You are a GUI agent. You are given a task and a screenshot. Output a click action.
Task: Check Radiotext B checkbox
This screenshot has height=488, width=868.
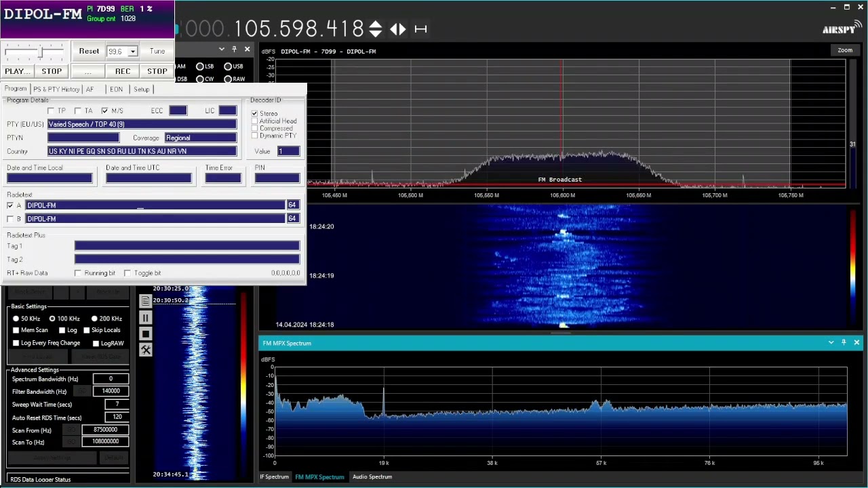click(x=10, y=219)
